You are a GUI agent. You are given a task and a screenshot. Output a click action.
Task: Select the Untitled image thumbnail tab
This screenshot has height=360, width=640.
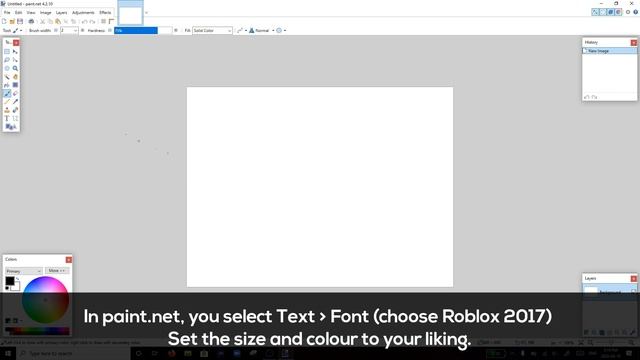[x=131, y=13]
